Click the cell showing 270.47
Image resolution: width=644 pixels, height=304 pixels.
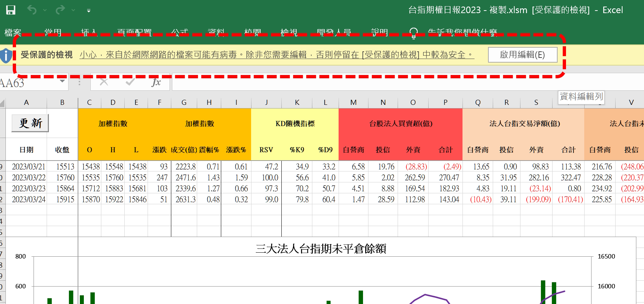445,177
